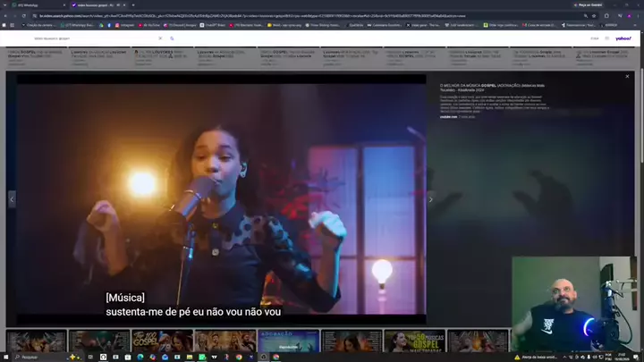Viewport: 644px width, 362px height.
Task: Close the video overlay with the X
Action: click(x=627, y=76)
